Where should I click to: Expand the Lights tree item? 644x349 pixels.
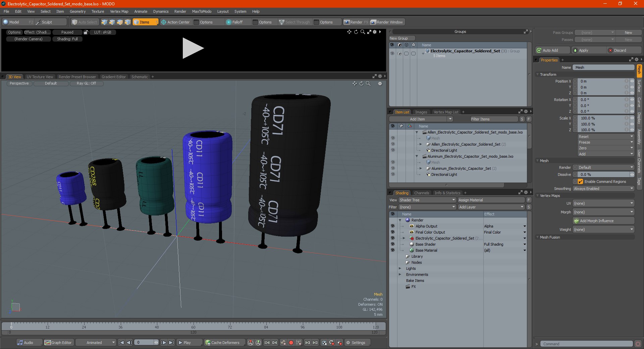click(x=400, y=268)
